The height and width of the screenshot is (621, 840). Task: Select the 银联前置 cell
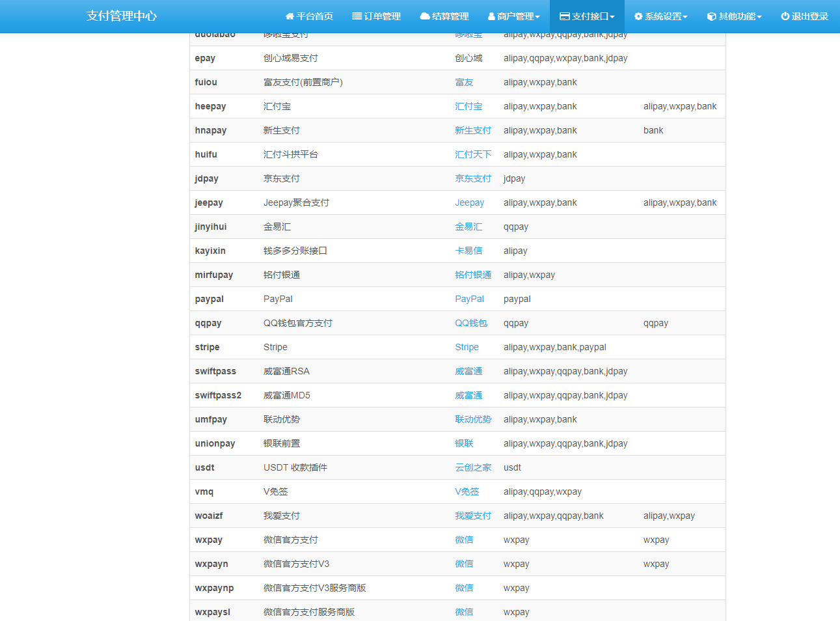pos(282,443)
